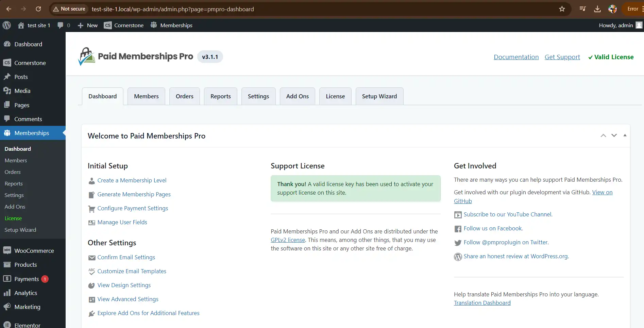The height and width of the screenshot is (328, 644).
Task: Explore Add Ons for Additional Features
Action: coord(149,313)
